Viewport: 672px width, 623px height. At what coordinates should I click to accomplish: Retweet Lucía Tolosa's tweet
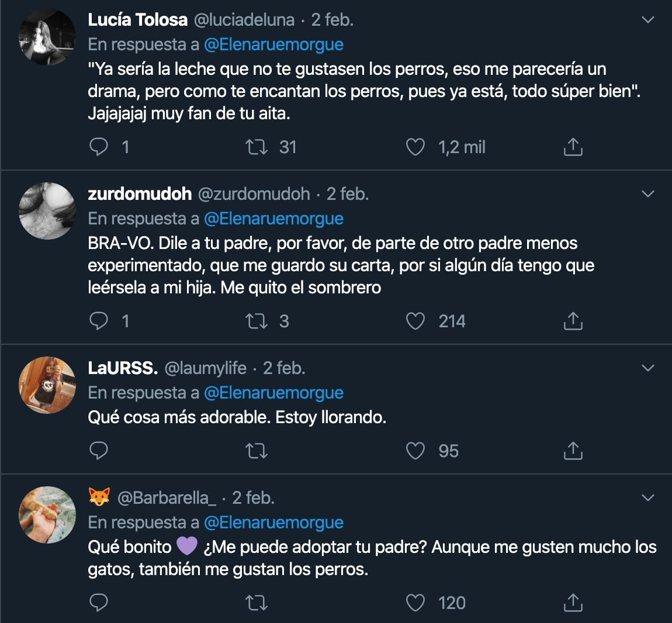coord(257,147)
